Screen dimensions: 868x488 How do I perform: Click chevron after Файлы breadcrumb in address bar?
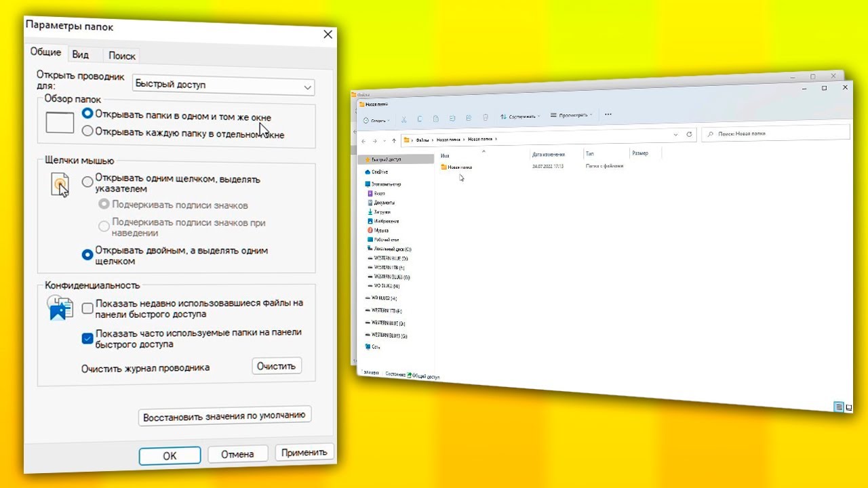click(x=431, y=140)
